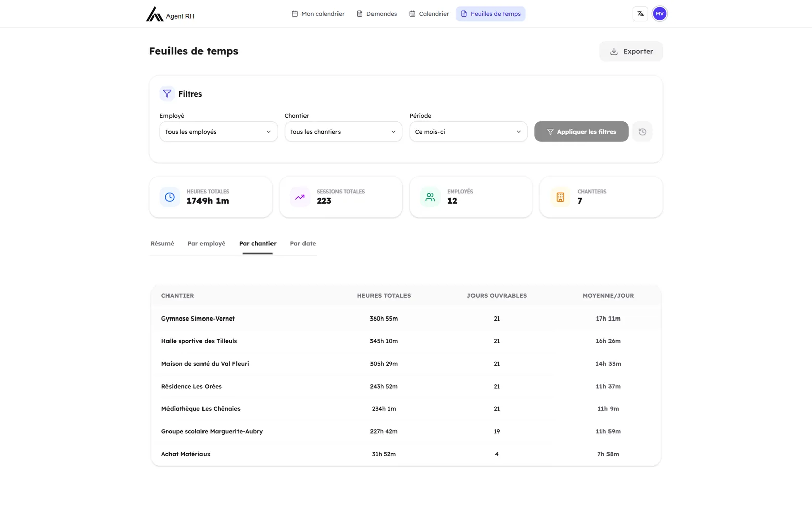The width and height of the screenshot is (812, 508).
Task: Click the 7h 58m average value
Action: [x=608, y=454]
